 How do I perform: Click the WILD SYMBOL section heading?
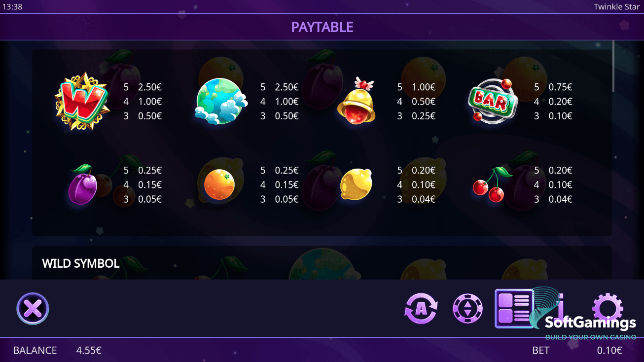click(81, 263)
